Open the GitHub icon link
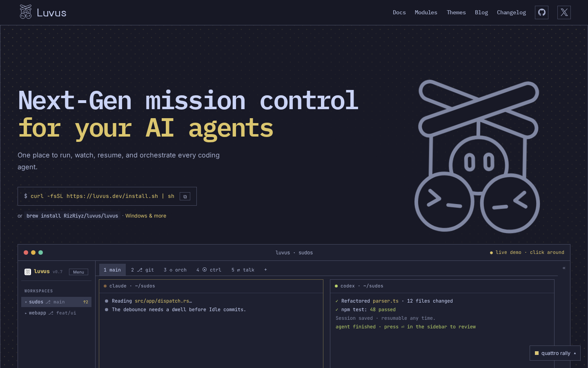Image resolution: width=588 pixels, height=368 pixels. point(541,12)
